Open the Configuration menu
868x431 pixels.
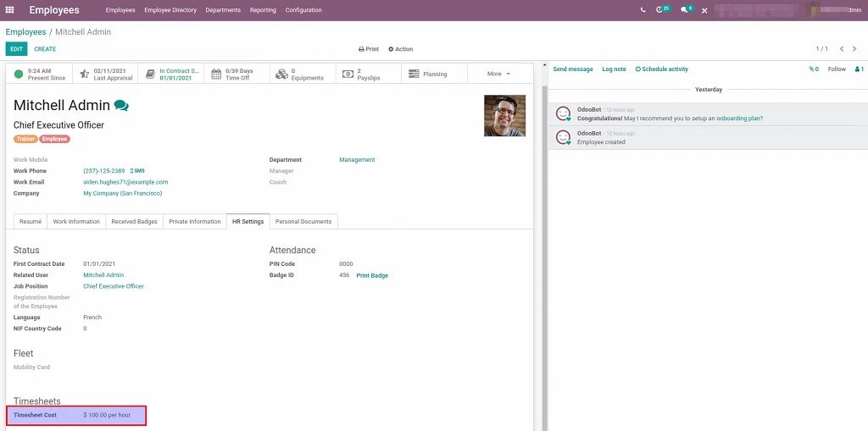(x=303, y=10)
